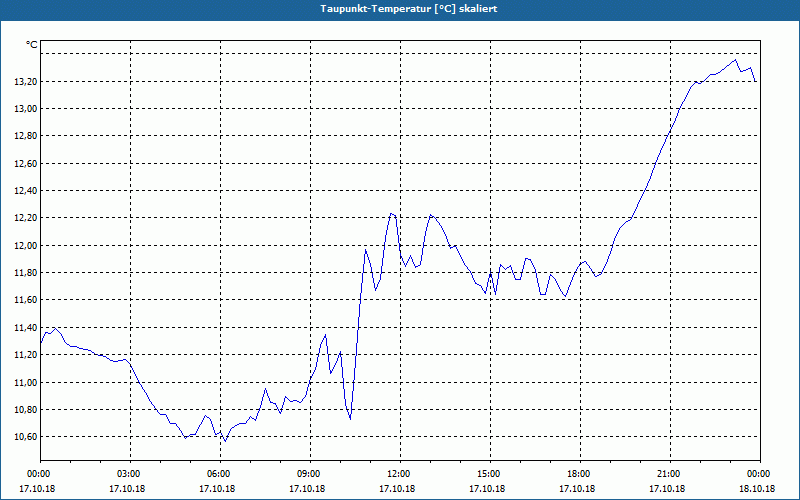Click the curve's lowest point after 06:00

226,441
